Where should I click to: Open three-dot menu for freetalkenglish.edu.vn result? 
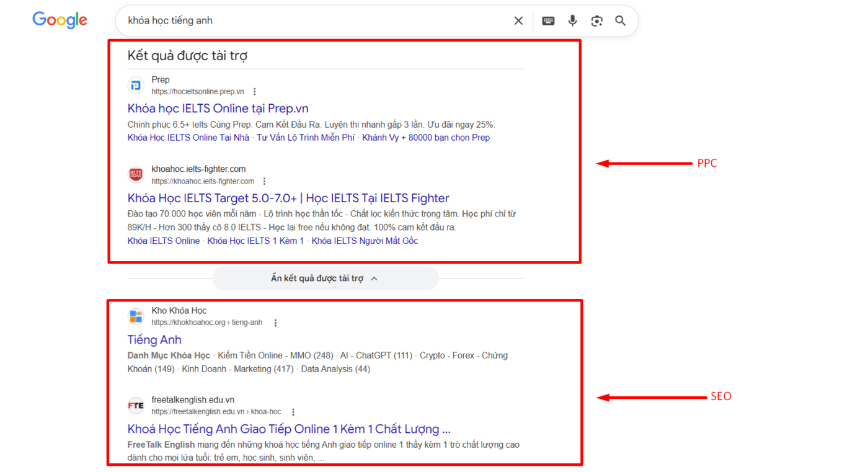click(x=293, y=412)
